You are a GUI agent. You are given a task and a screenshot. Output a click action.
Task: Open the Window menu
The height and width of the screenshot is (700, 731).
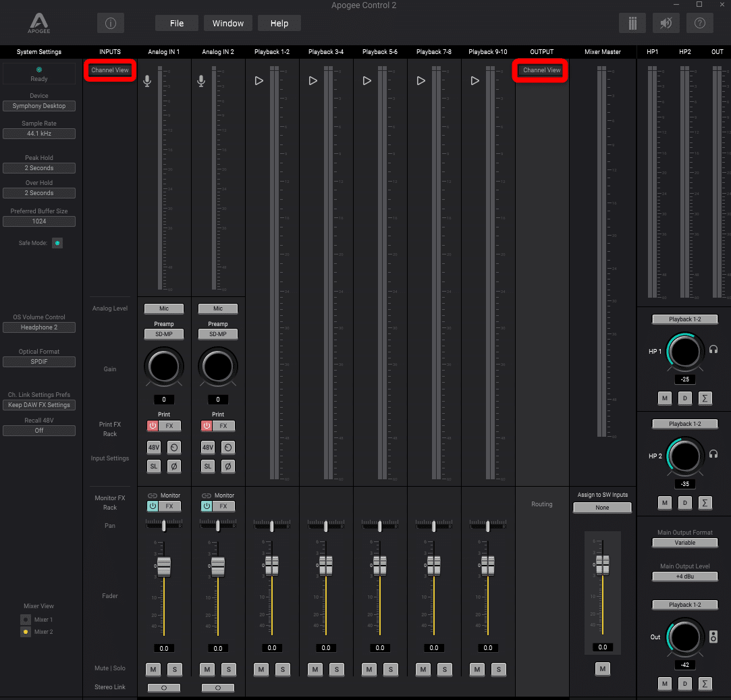227,22
